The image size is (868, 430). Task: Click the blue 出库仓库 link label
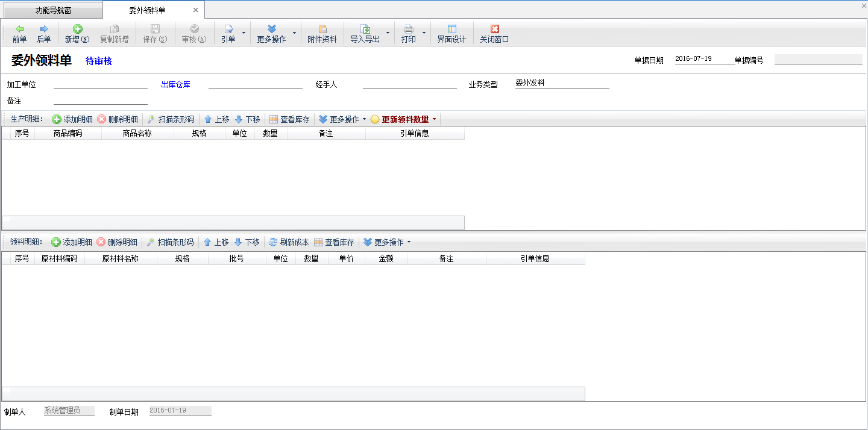pos(175,84)
